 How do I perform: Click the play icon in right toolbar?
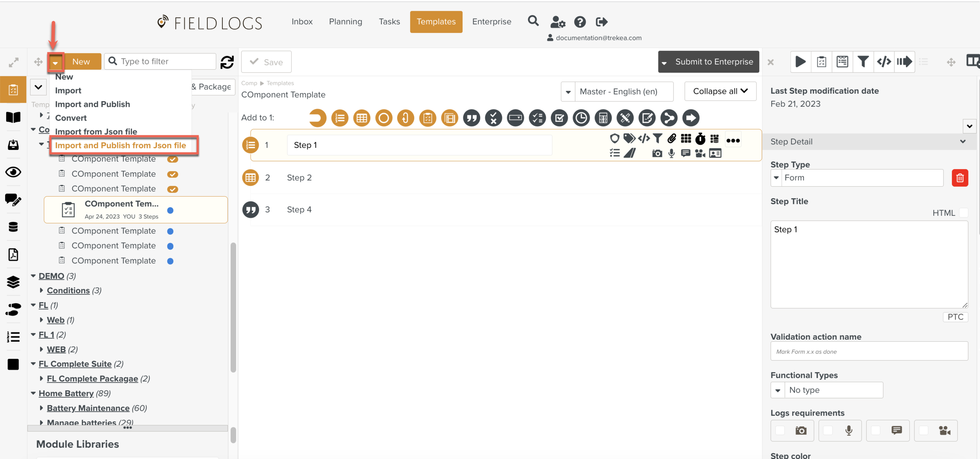(x=800, y=62)
